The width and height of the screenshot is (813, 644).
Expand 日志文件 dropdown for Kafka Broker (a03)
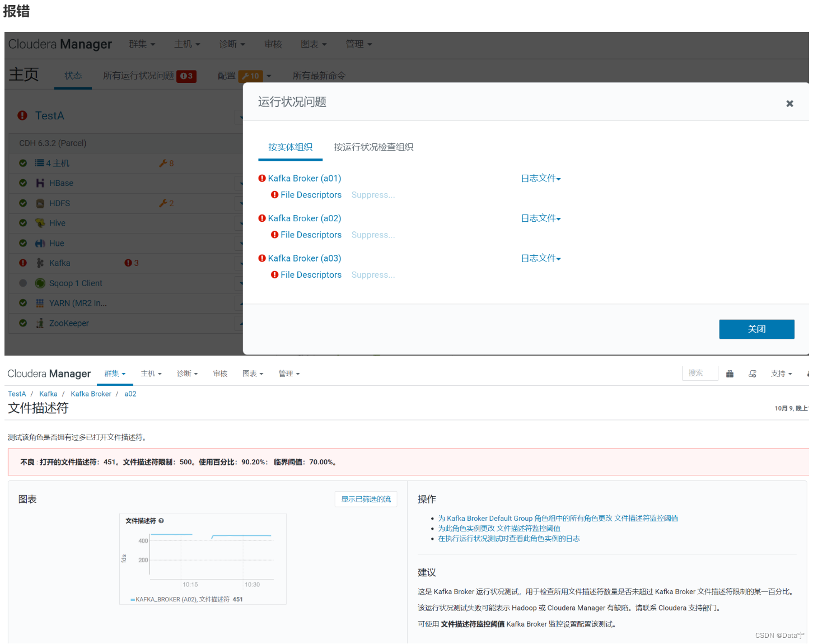click(x=541, y=258)
